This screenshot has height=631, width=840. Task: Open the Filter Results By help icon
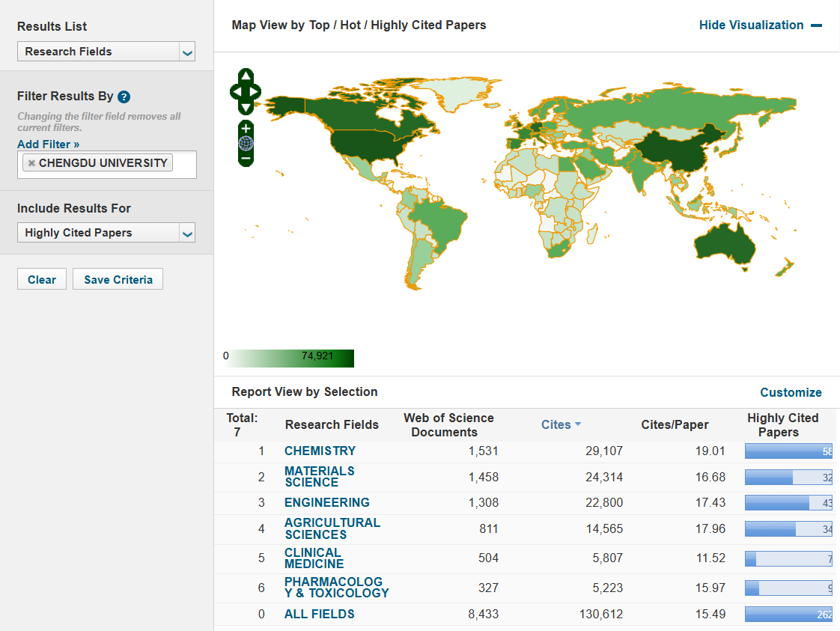coord(124,97)
